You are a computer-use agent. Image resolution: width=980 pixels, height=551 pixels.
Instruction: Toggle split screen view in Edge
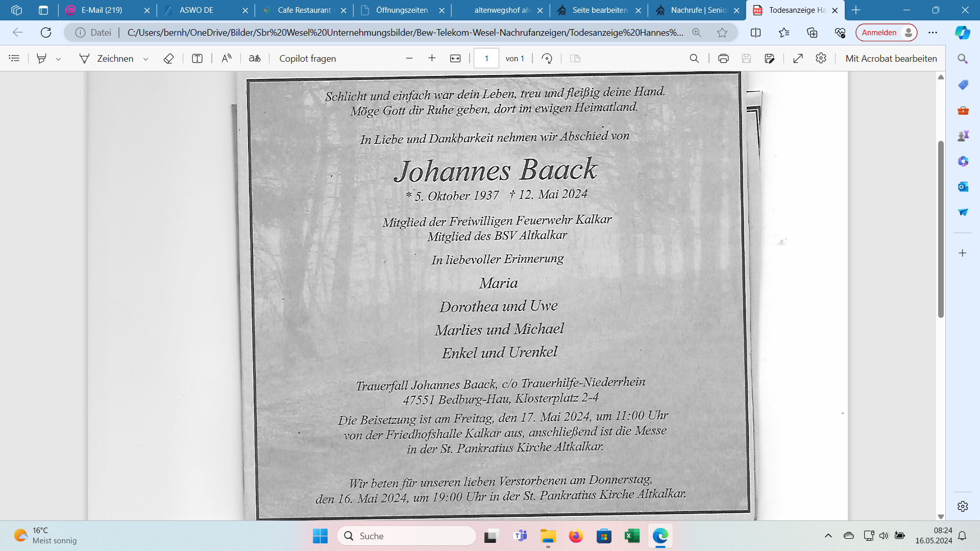coord(756,33)
